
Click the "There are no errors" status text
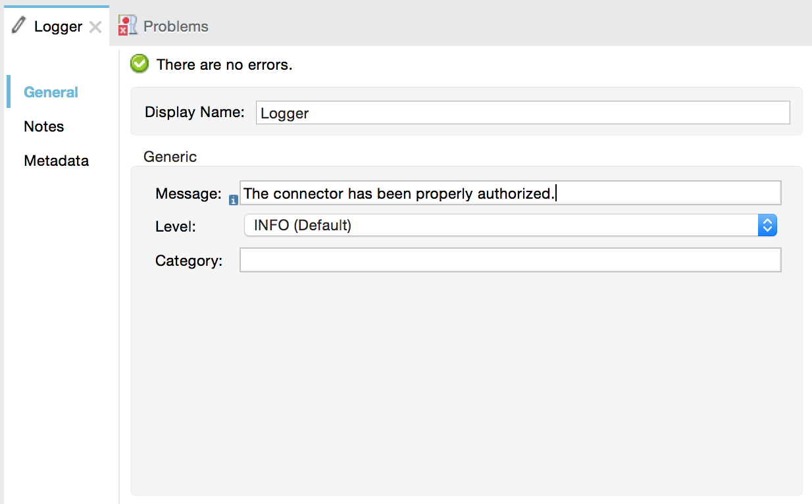click(225, 64)
